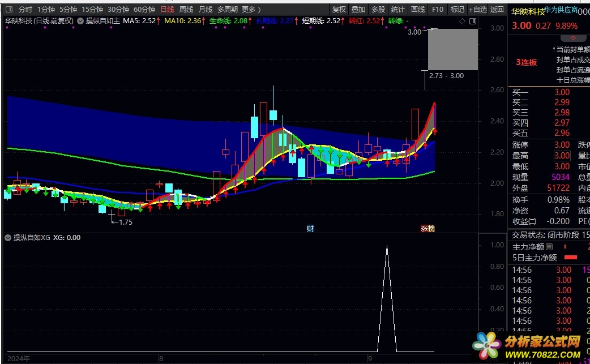The width and height of the screenshot is (590, 364).
Task: Click the 买四 bid price 2.97
Action: [562, 123]
